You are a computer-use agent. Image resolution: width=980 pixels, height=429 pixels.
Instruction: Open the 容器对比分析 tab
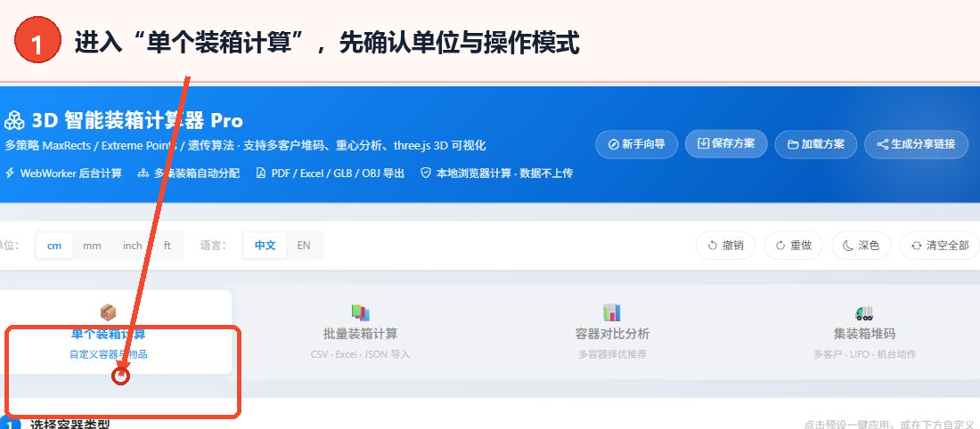coord(613,332)
